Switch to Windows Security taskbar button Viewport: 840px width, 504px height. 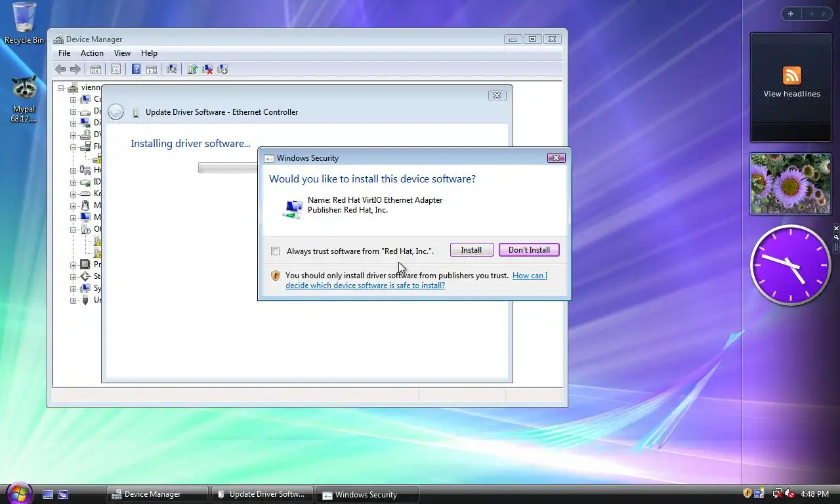click(x=367, y=494)
